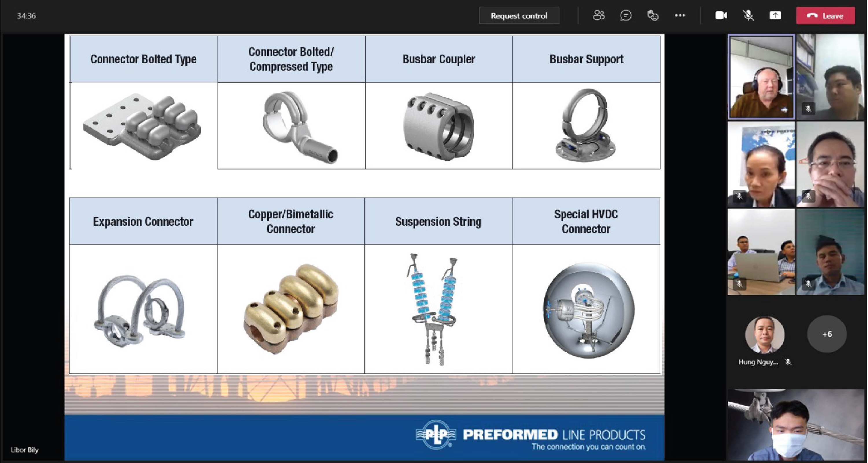The width and height of the screenshot is (868, 463).
Task: Click the meeting timer showing 34:36
Action: [x=26, y=16]
